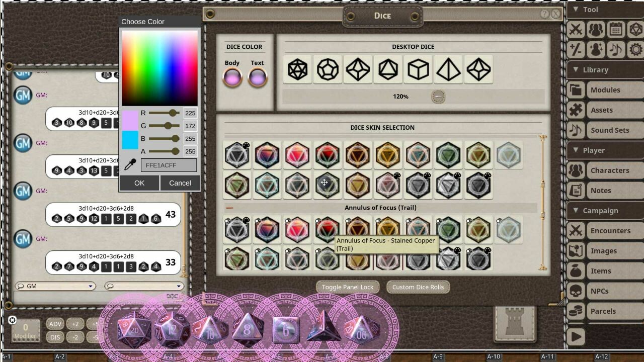644x362 pixels.
Task: Open the Custom Dice Rolls window
Action: [418, 287]
